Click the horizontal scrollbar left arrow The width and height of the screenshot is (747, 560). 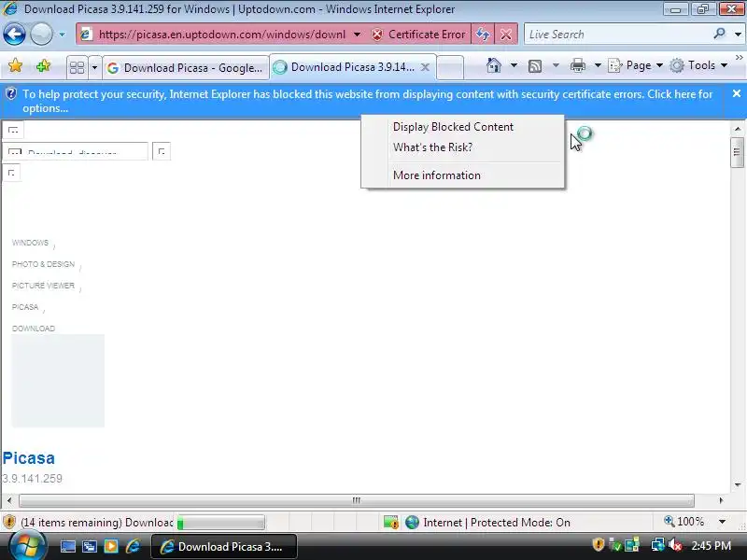[x=9, y=500]
